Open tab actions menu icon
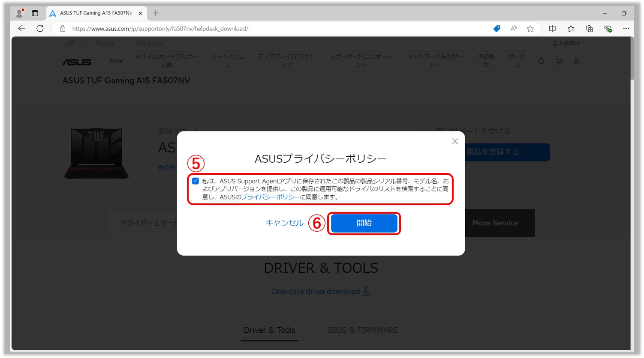The image size is (644, 358). (35, 13)
